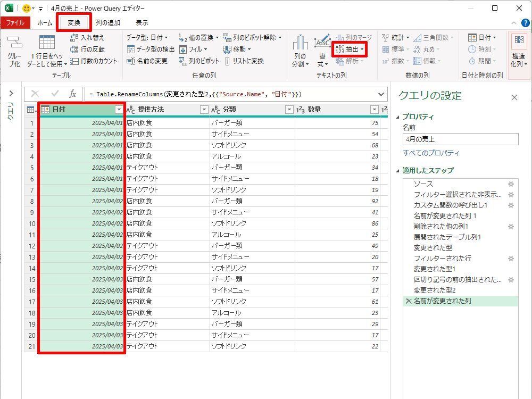Click the すべてのプロパティ link
This screenshot has width=532, height=399.
pos(431,153)
